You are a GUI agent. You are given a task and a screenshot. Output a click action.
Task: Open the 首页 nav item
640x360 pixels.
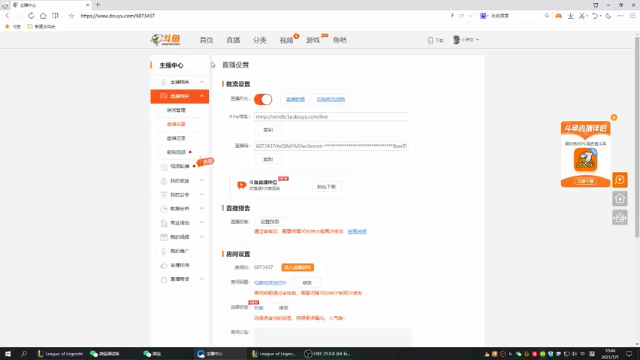207,40
